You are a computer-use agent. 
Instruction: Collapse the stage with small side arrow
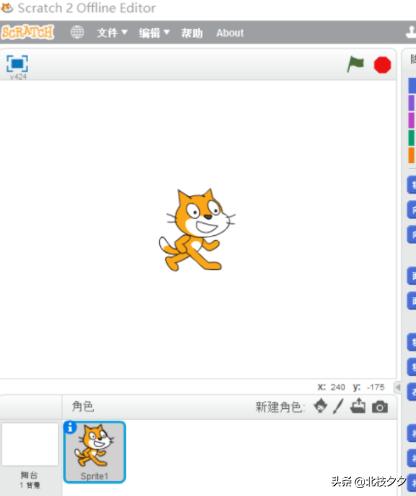398,387
